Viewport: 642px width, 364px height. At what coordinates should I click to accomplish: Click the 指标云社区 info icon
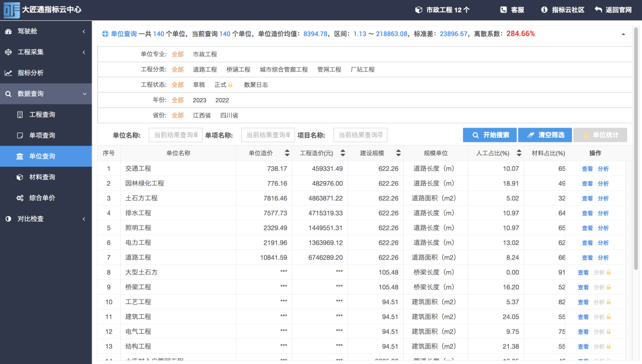tap(544, 10)
